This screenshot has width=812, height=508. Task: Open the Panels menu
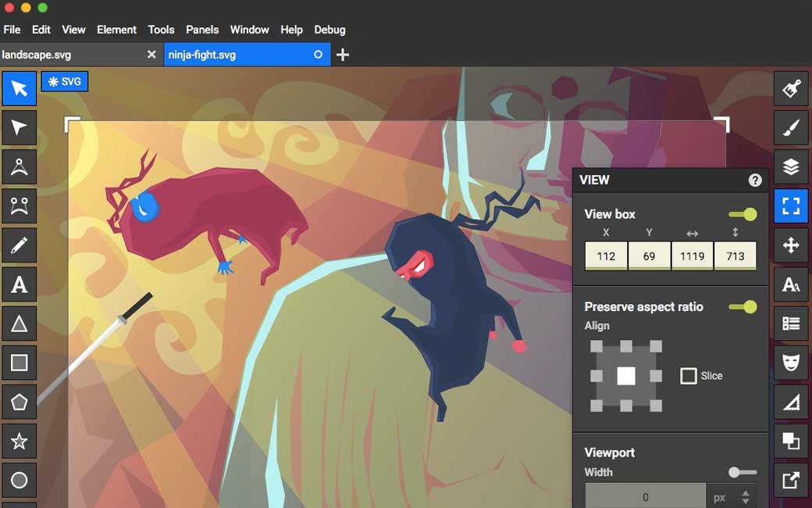[202, 30]
